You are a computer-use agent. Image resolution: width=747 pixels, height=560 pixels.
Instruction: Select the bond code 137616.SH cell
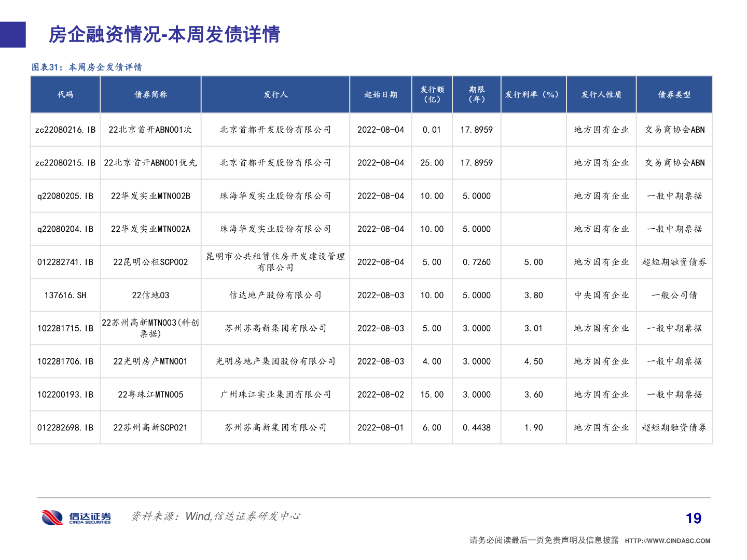click(x=65, y=295)
